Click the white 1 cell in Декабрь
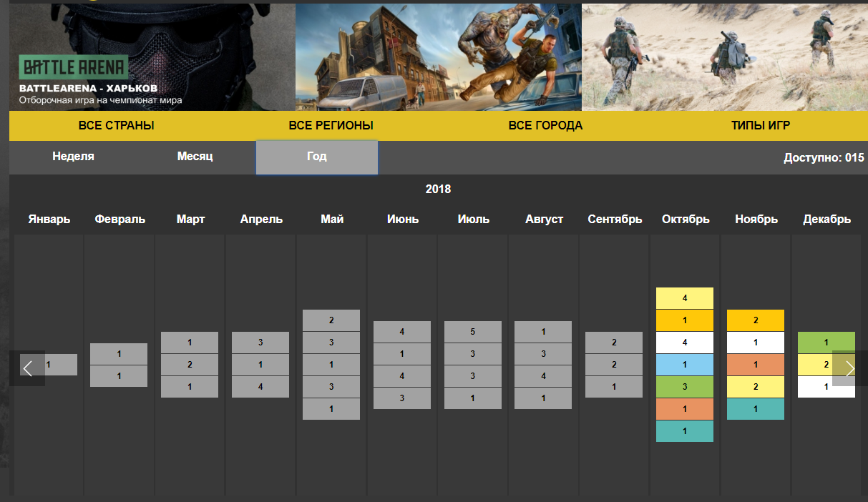 pos(826,387)
